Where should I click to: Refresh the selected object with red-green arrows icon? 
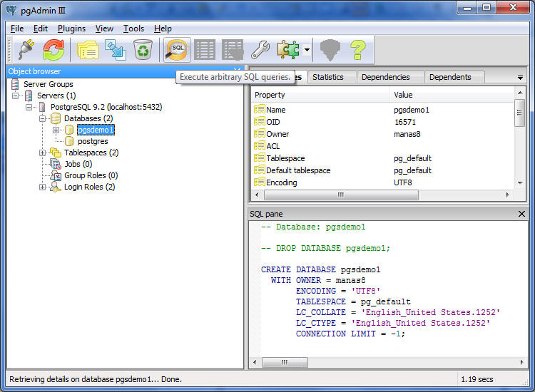click(53, 50)
